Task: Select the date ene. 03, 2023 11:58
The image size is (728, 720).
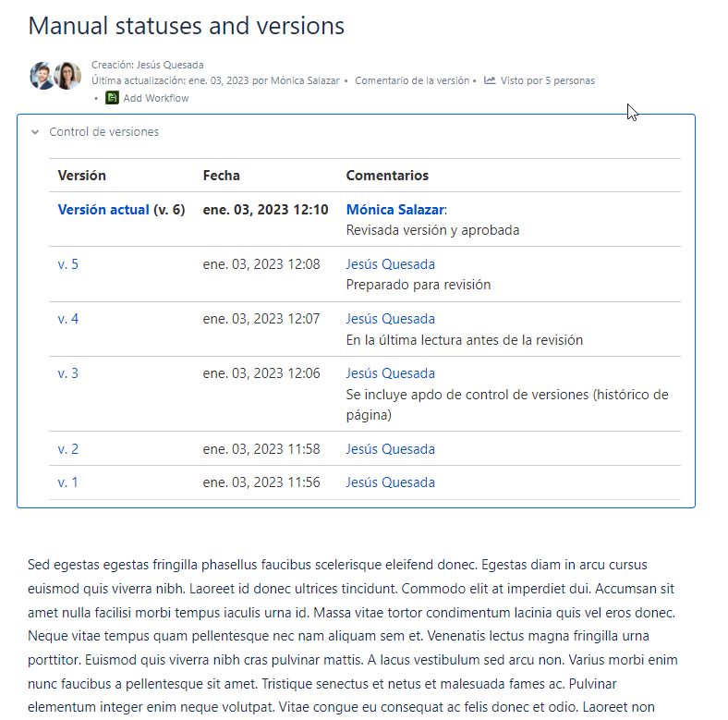Action: coord(261,449)
